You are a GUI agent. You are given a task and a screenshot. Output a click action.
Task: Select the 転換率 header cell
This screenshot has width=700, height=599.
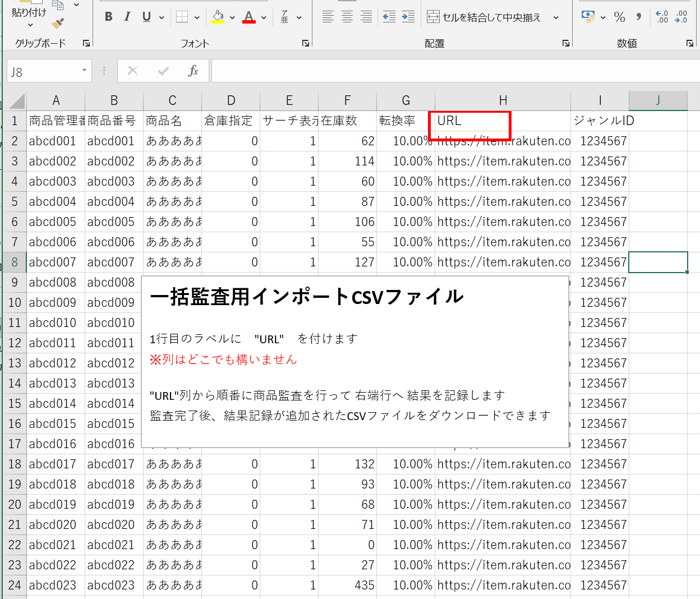click(406, 121)
